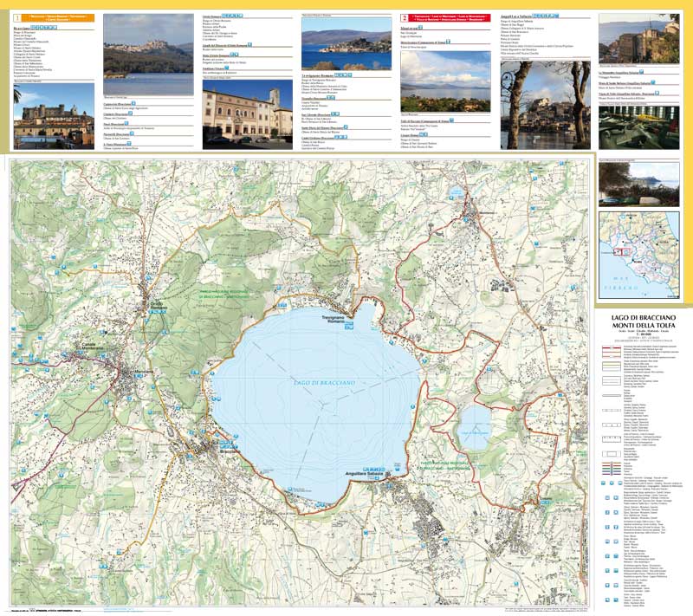Click the Oriolo Romano town label
693x616 pixels.
159,307
